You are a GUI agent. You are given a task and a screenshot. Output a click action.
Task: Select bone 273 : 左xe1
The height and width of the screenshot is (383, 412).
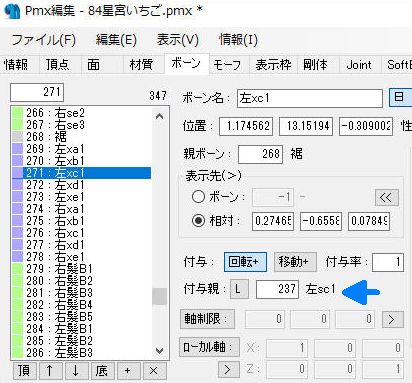point(82,197)
